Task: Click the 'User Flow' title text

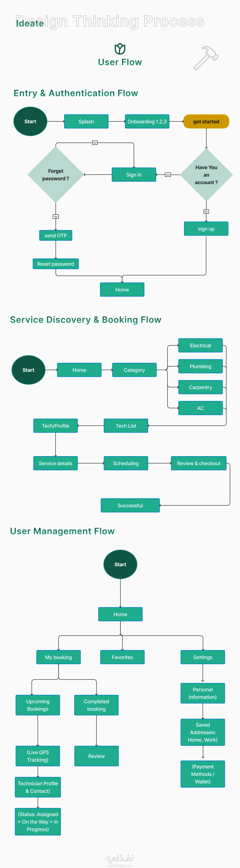Action: (x=120, y=62)
